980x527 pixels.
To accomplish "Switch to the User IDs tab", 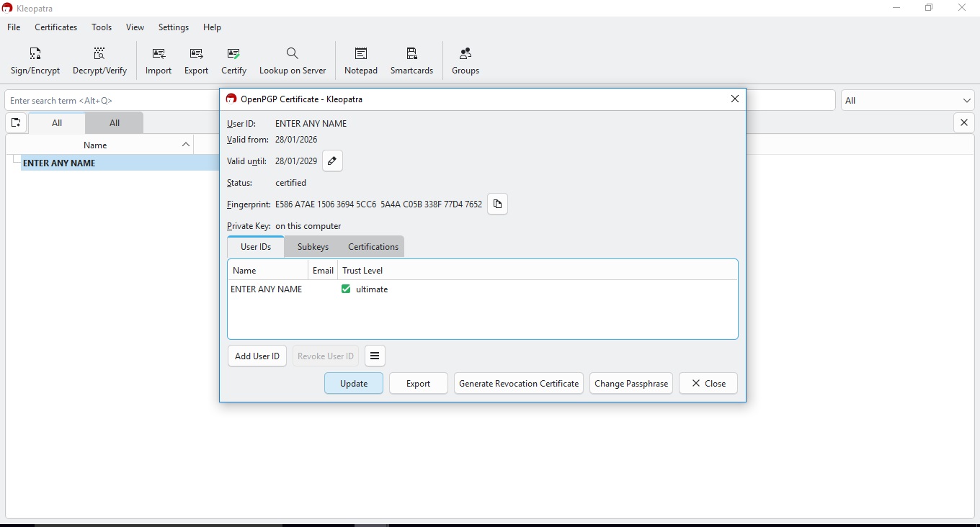I will pyautogui.click(x=256, y=247).
